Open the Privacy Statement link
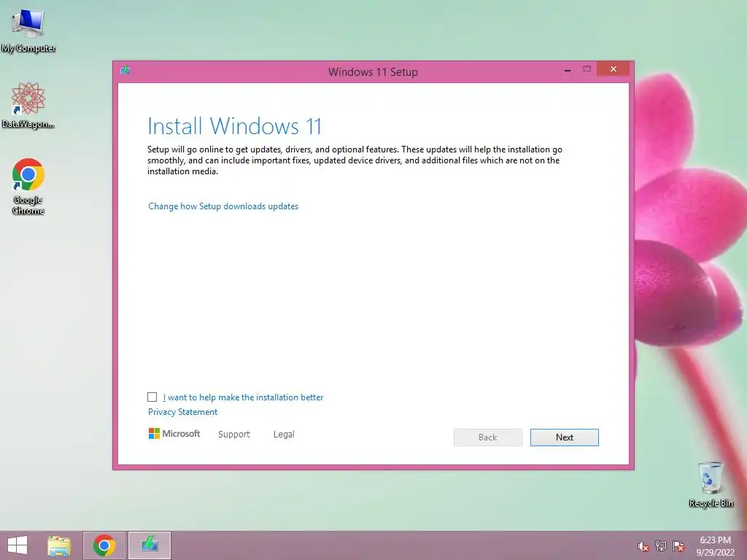Image resolution: width=747 pixels, height=560 pixels. pos(182,412)
